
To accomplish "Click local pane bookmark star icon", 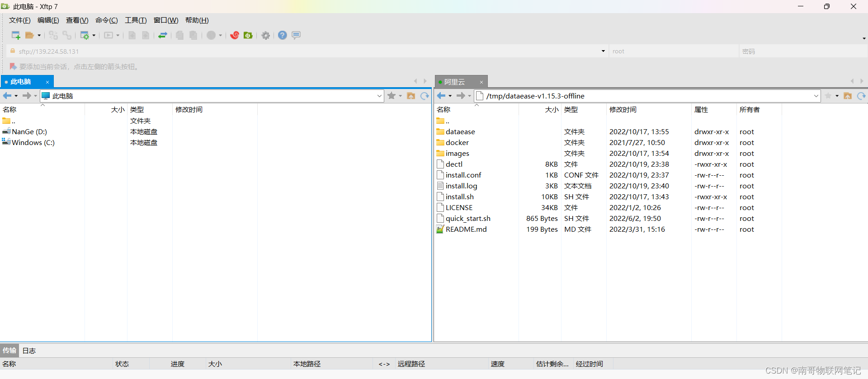I will click(392, 96).
